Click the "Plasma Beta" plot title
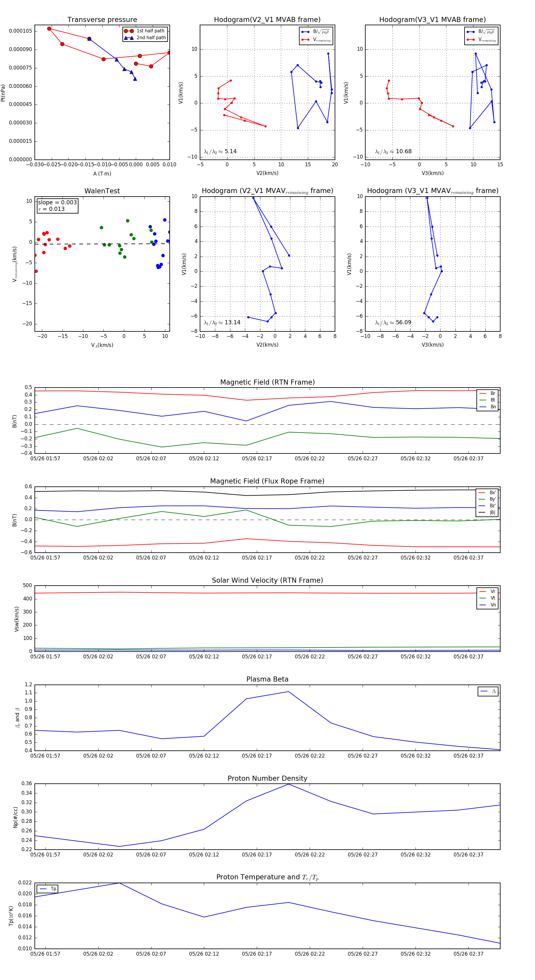 coord(267,679)
